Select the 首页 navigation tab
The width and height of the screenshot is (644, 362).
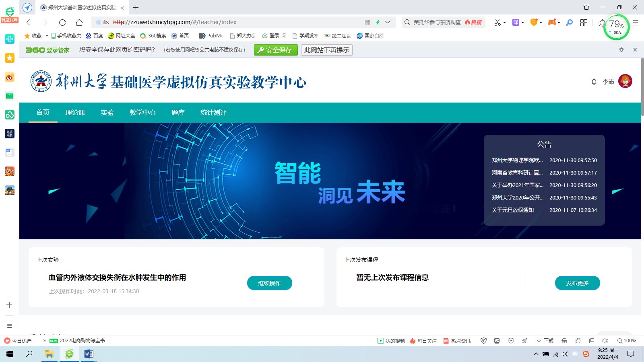[43, 112]
